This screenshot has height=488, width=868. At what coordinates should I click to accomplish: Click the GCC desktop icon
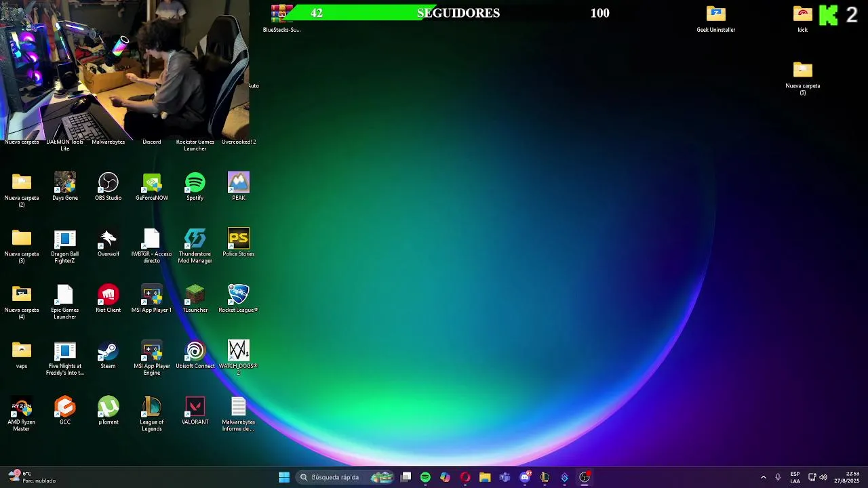coord(65,411)
